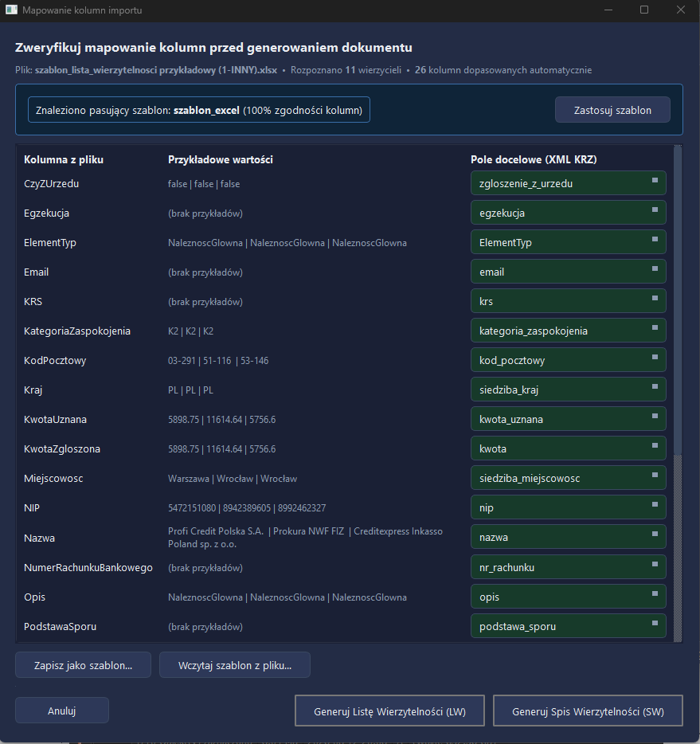
Task: Open the zgloszenie_z_urzedu target field dropdown
Action: [568, 183]
